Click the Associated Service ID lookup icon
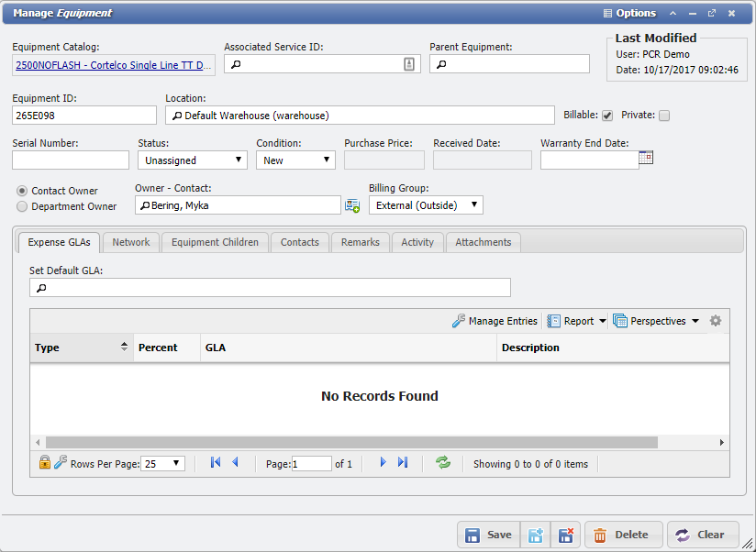 pos(409,64)
